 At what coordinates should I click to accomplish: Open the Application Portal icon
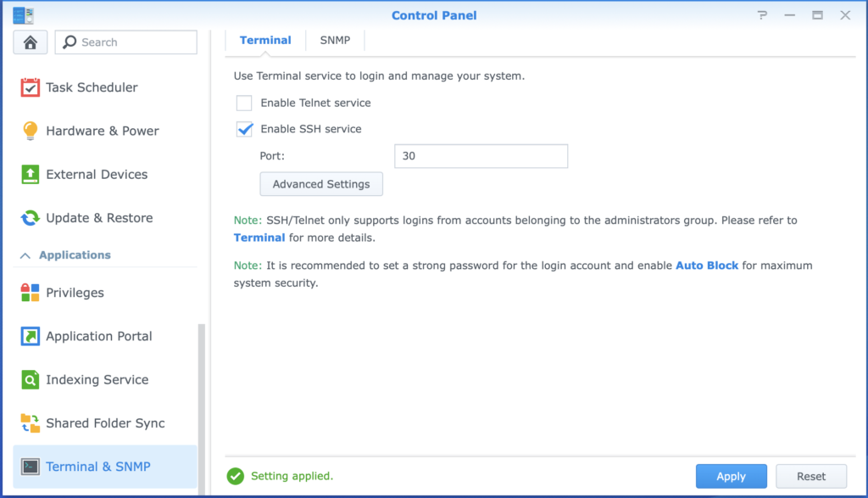pos(30,336)
